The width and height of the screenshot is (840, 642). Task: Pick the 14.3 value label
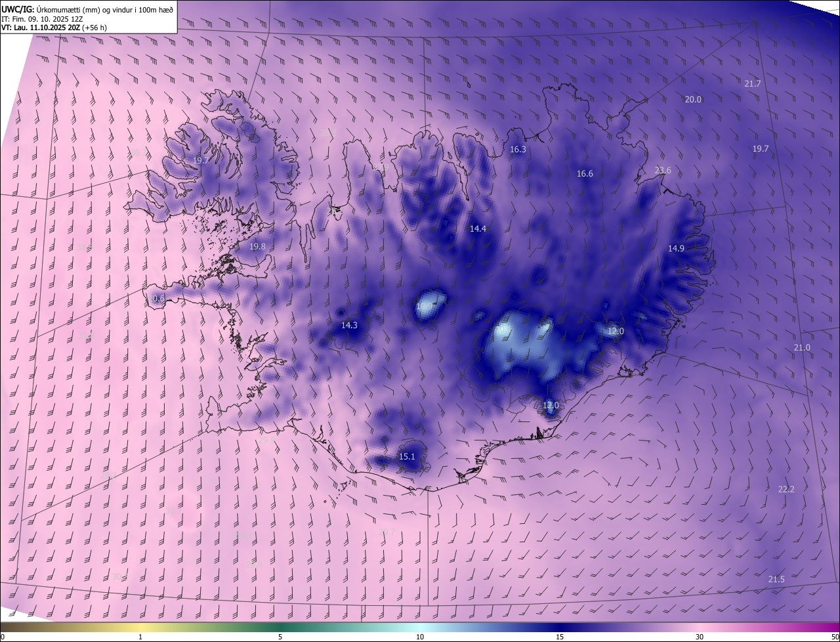click(349, 326)
